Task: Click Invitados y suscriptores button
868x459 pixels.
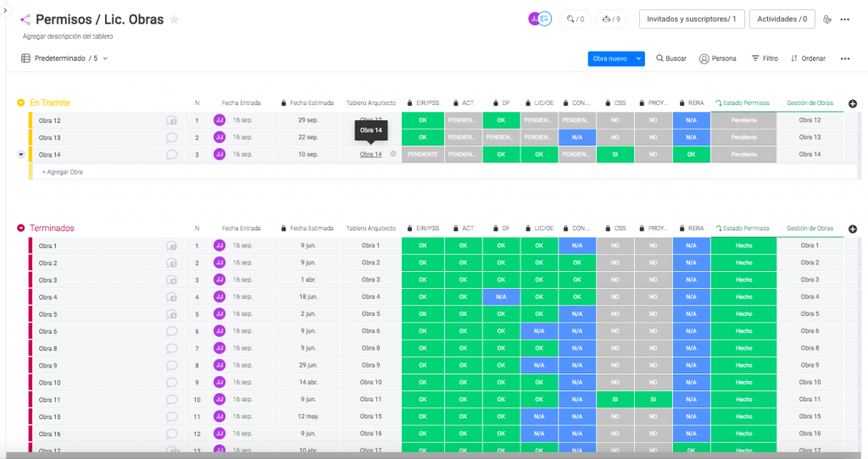Action: tap(692, 19)
